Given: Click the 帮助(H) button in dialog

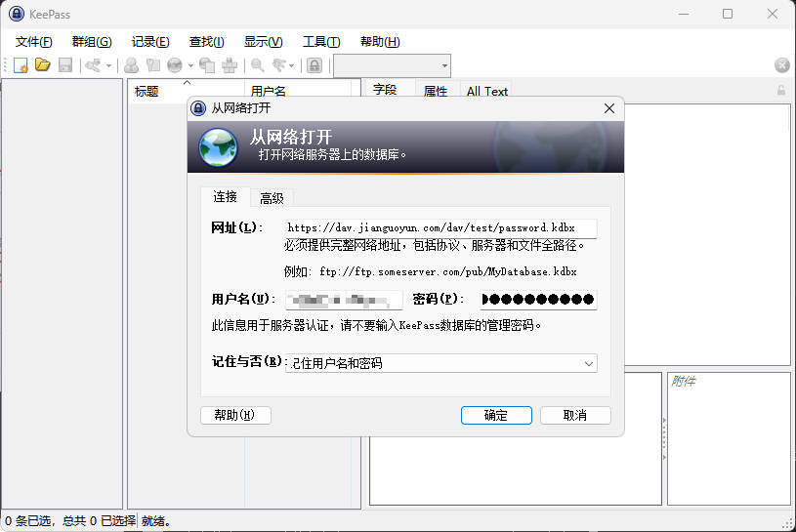Looking at the screenshot, I should point(235,415).
